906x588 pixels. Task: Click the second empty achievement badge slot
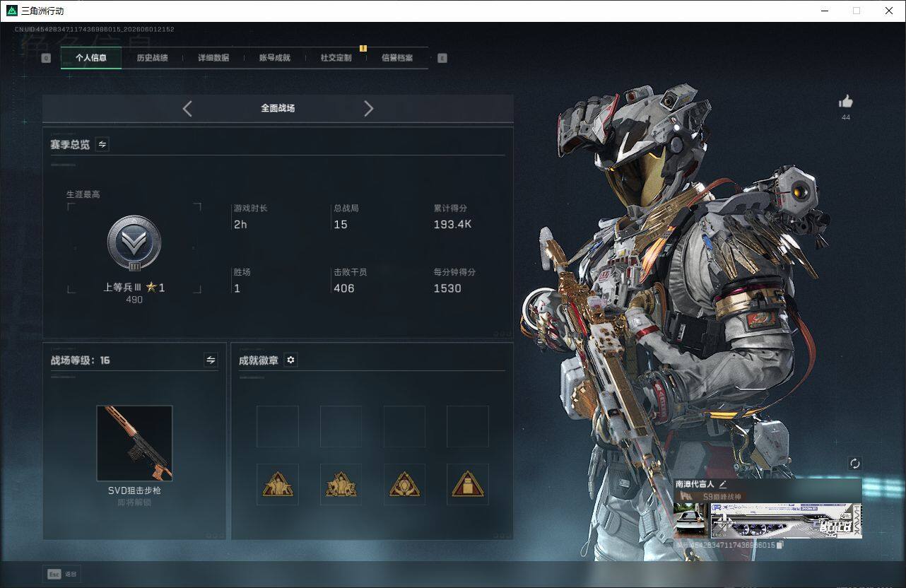click(x=341, y=426)
